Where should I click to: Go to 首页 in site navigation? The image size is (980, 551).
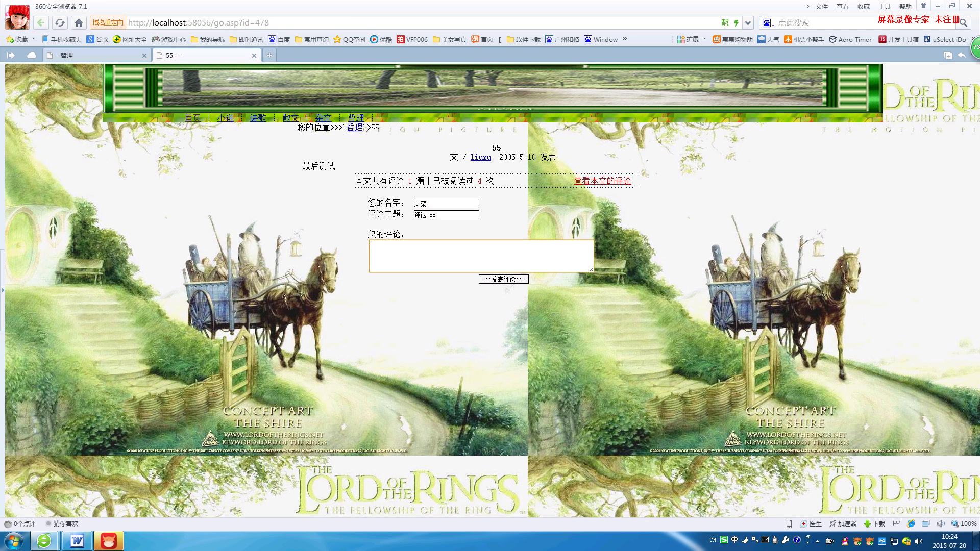pyautogui.click(x=192, y=118)
